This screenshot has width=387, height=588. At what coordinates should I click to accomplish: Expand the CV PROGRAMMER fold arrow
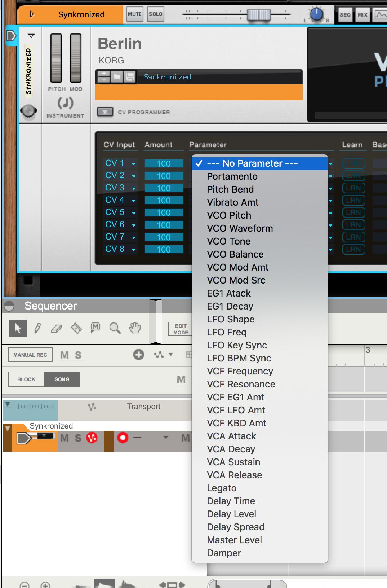(x=105, y=112)
